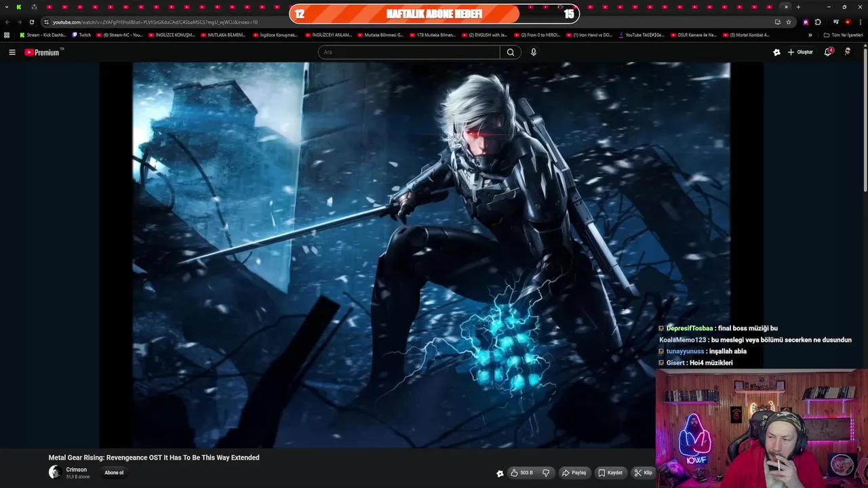
Task: Open the YouTube account avatar menu
Action: 848,52
